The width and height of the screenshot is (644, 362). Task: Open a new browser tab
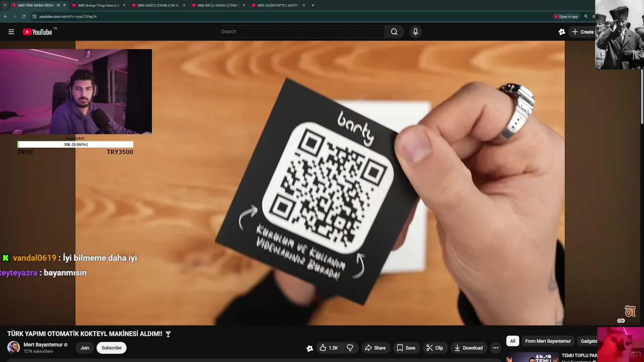point(313,5)
